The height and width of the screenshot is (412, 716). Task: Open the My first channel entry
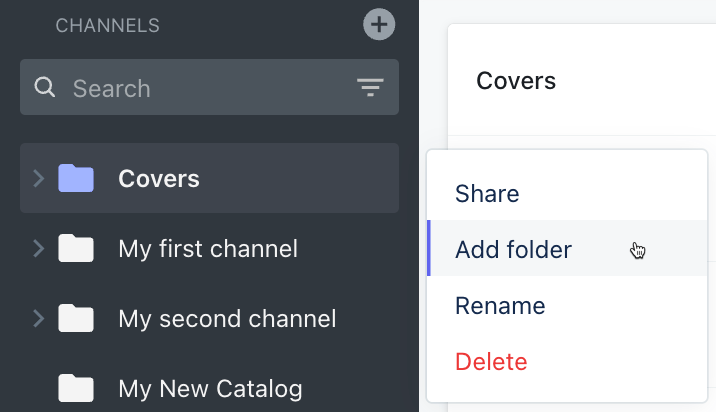click(x=208, y=248)
